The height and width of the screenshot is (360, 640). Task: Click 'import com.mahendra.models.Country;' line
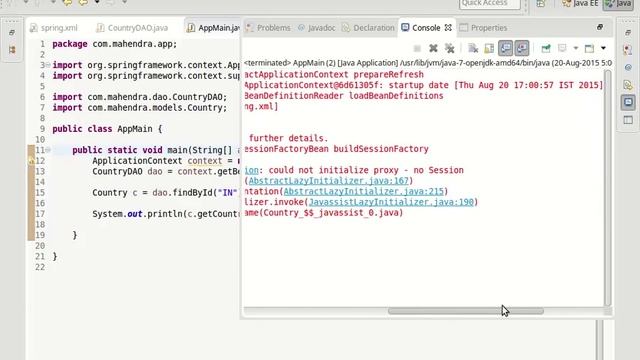[140, 107]
